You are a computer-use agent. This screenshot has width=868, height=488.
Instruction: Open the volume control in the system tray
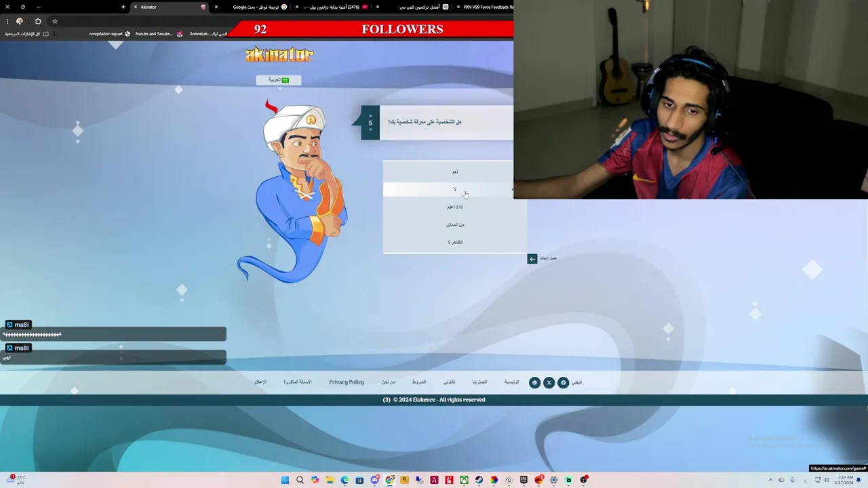(827, 480)
